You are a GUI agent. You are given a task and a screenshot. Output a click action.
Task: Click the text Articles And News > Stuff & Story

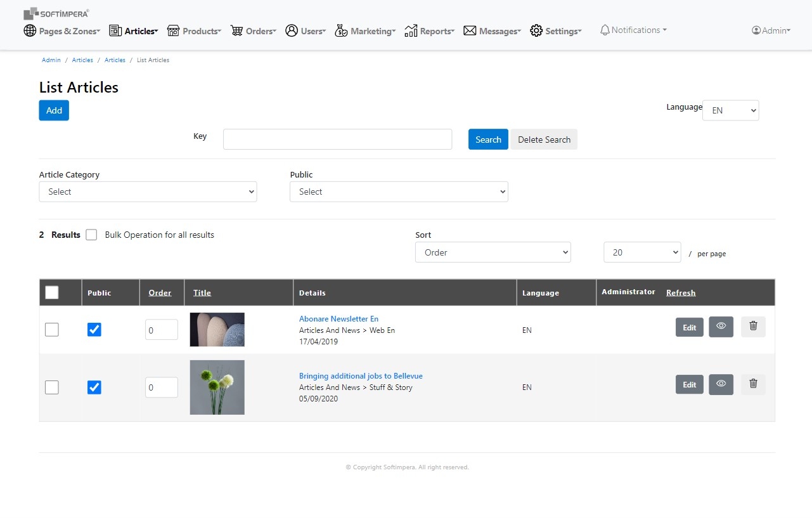click(356, 387)
